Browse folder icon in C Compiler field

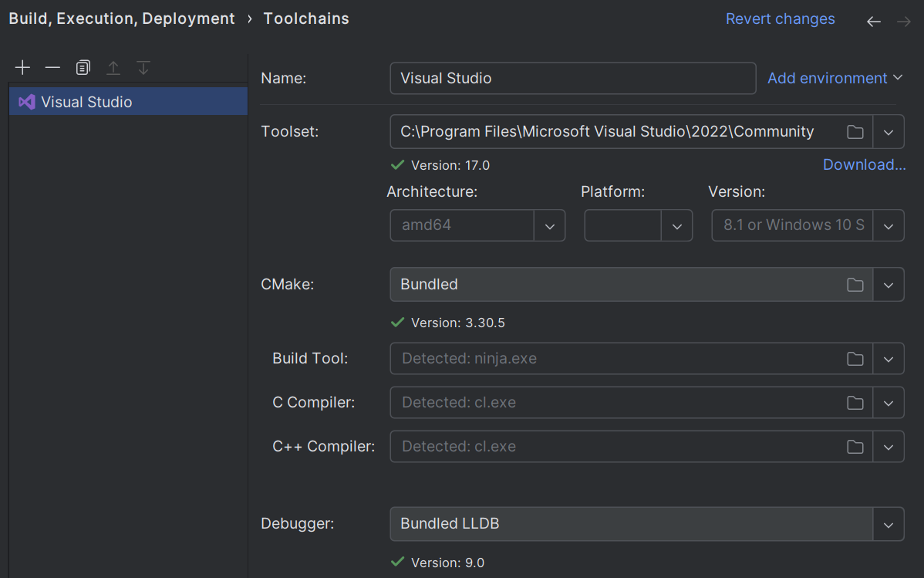[855, 403]
